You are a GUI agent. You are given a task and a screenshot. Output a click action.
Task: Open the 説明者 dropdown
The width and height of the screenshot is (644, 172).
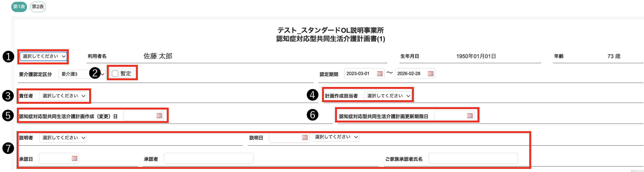pyautogui.click(x=63, y=138)
